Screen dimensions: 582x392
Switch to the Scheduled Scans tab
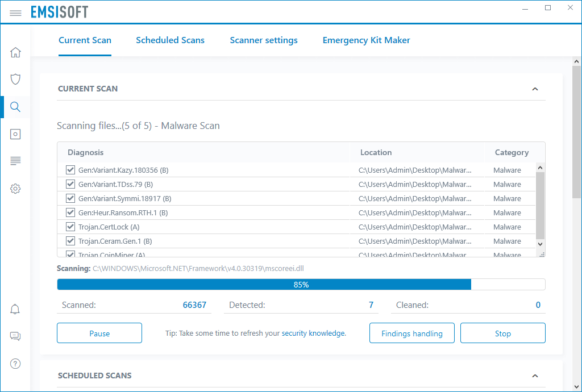pyautogui.click(x=170, y=40)
